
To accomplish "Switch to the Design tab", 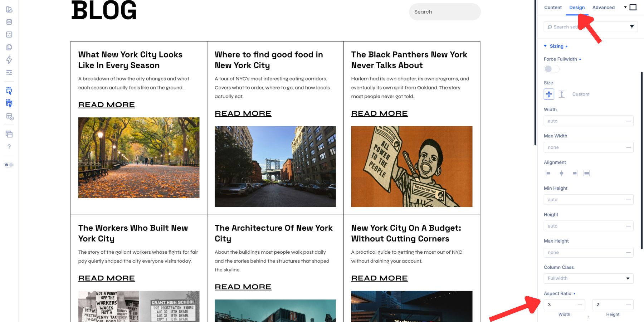I will pos(577,8).
